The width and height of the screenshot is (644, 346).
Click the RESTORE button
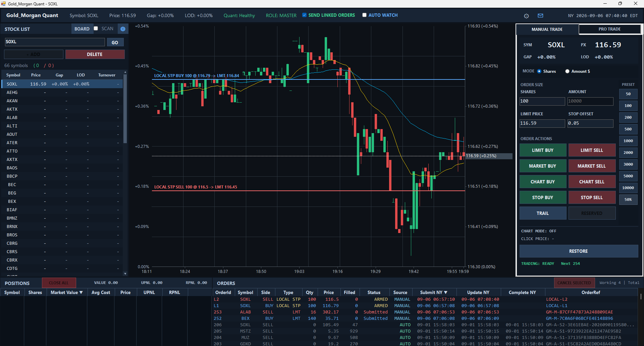pyautogui.click(x=579, y=251)
